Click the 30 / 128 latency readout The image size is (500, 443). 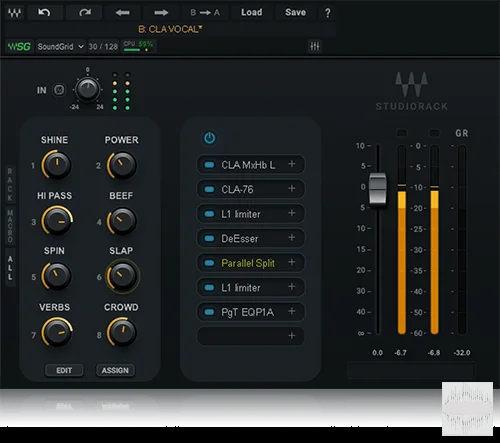(103, 47)
